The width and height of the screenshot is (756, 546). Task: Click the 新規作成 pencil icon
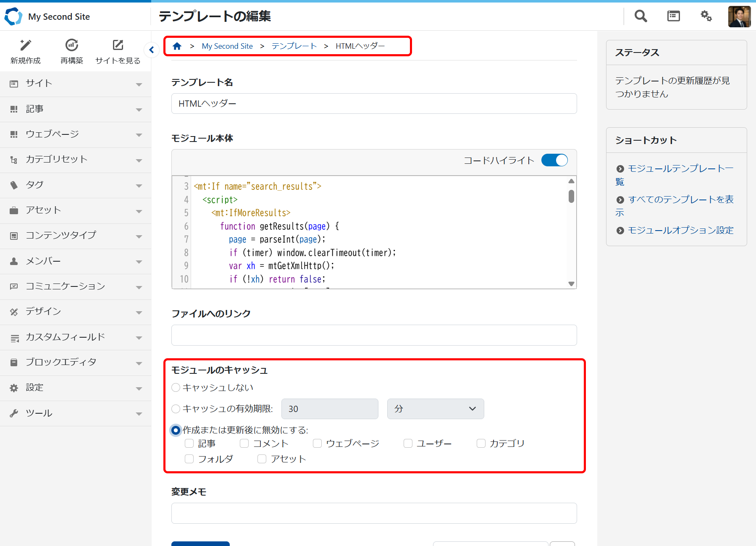(26, 45)
